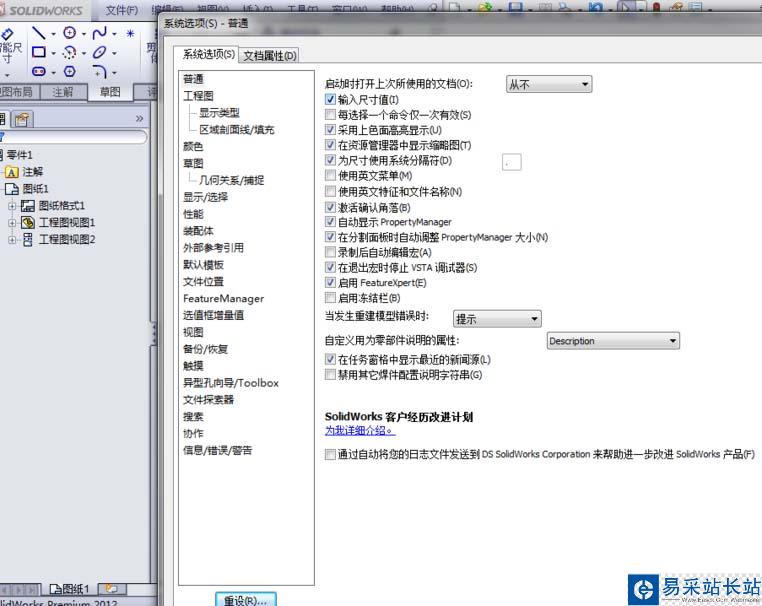This screenshot has height=606, width=762.
Task: Select the Circle sketch tool
Action: coord(70,33)
